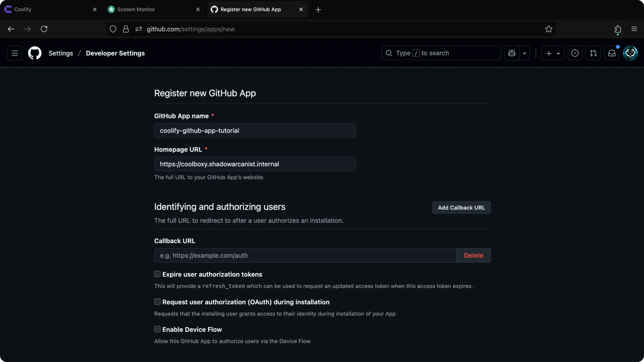
Task: Open the notifications inbox icon
Action: coord(611,53)
